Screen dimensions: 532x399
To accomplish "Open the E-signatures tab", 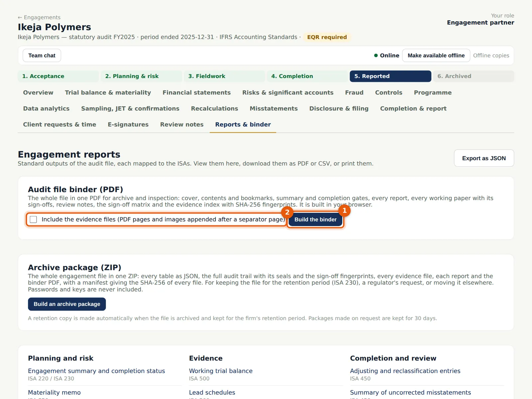I will pyautogui.click(x=128, y=124).
